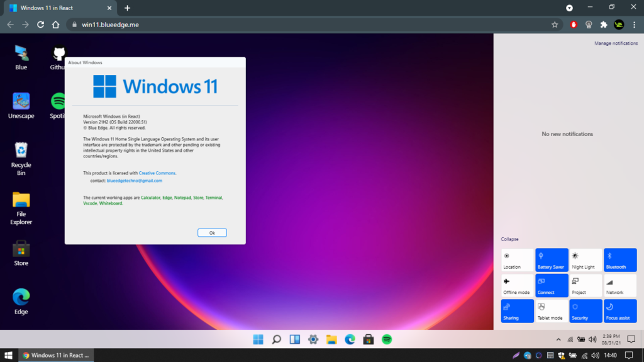Toggle Bluetooth quick setting
This screenshot has width=644, height=362.
point(620,260)
